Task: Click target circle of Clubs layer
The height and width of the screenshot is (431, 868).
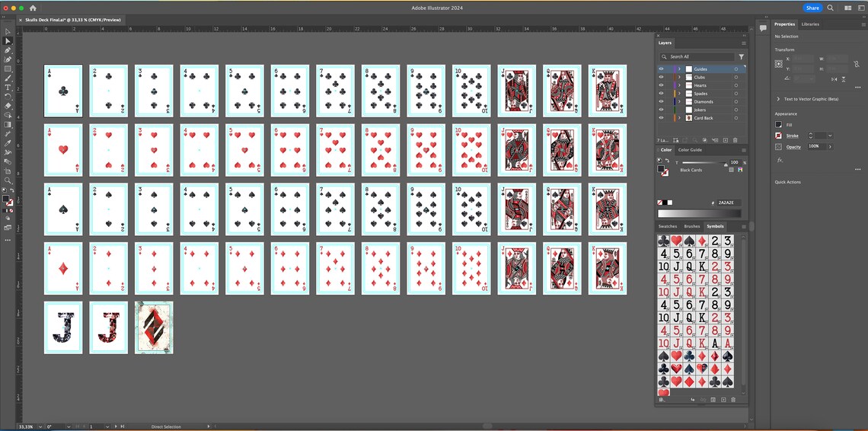Action: click(x=736, y=78)
